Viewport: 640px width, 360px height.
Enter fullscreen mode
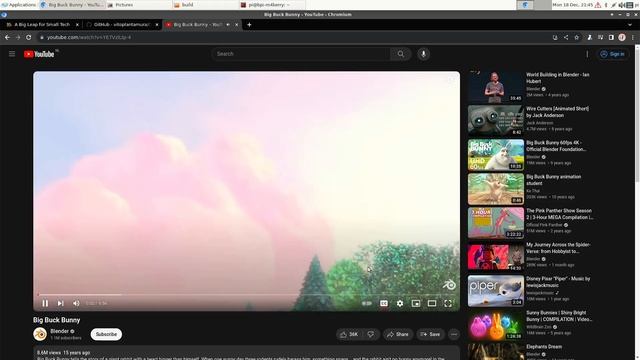click(x=448, y=303)
